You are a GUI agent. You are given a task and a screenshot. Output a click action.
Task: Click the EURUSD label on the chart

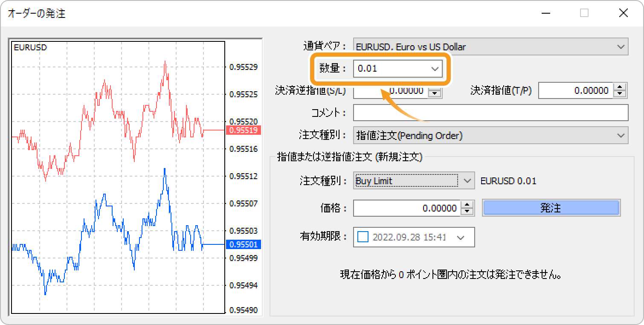point(30,47)
